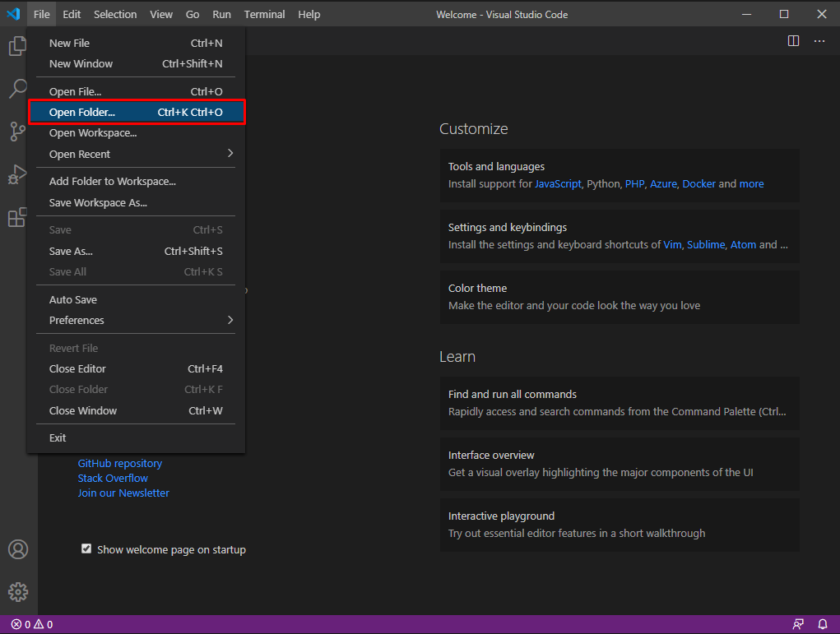Viewport: 840px width, 634px height.
Task: Click the JavaScript language link
Action: click(558, 183)
